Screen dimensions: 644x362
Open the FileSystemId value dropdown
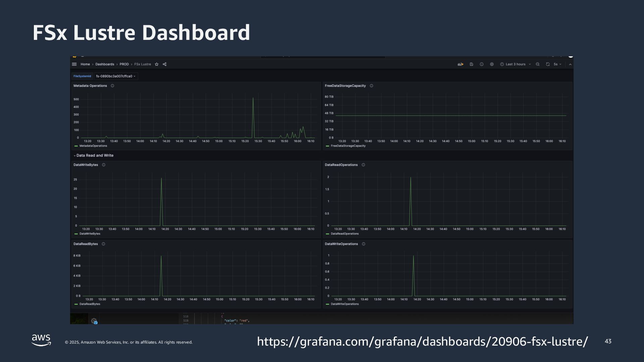(116, 76)
